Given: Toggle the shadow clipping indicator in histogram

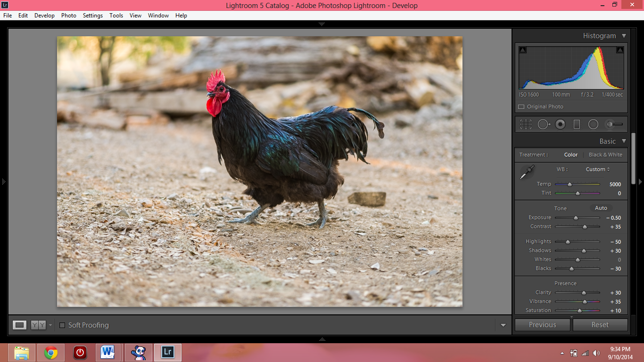Looking at the screenshot, I should coord(523,50).
